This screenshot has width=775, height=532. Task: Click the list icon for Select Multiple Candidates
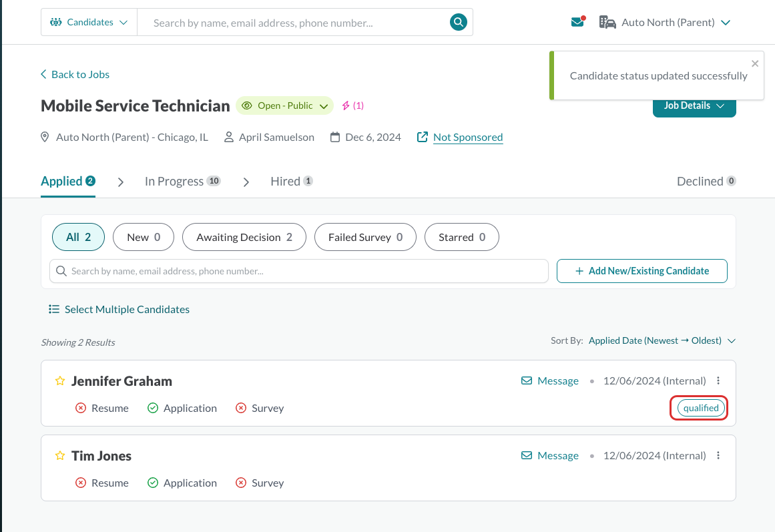[x=54, y=309]
